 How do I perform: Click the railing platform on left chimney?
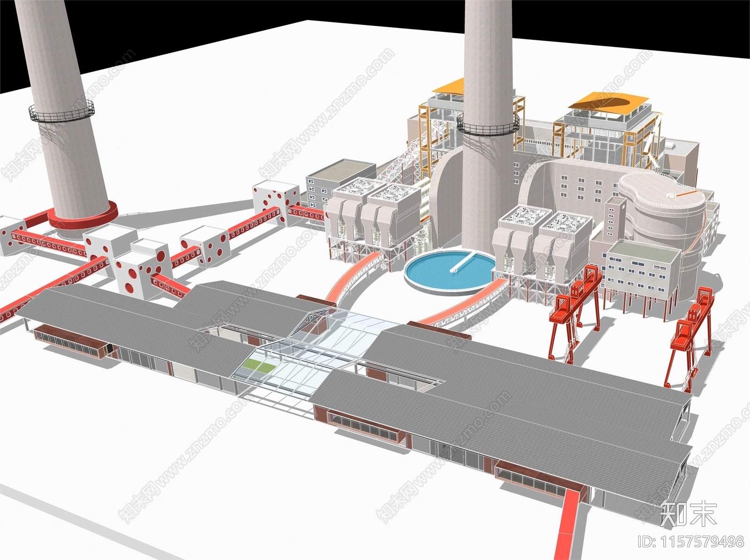tap(61, 111)
